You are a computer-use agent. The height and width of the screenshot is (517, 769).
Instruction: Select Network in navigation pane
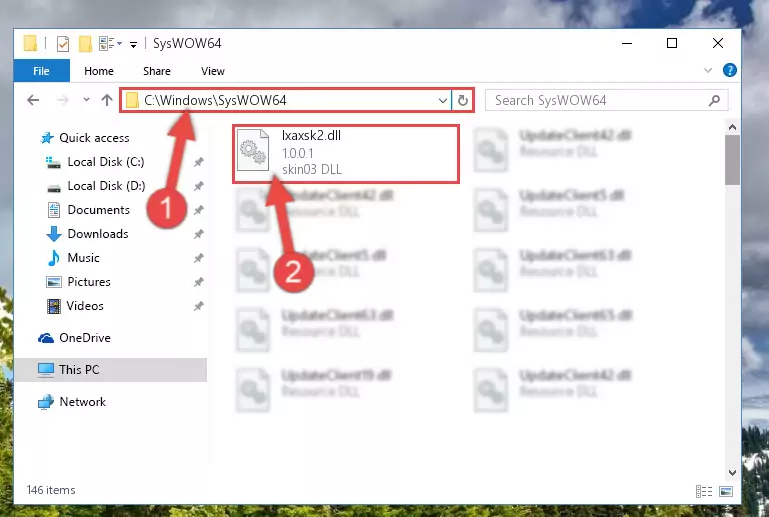coord(82,402)
